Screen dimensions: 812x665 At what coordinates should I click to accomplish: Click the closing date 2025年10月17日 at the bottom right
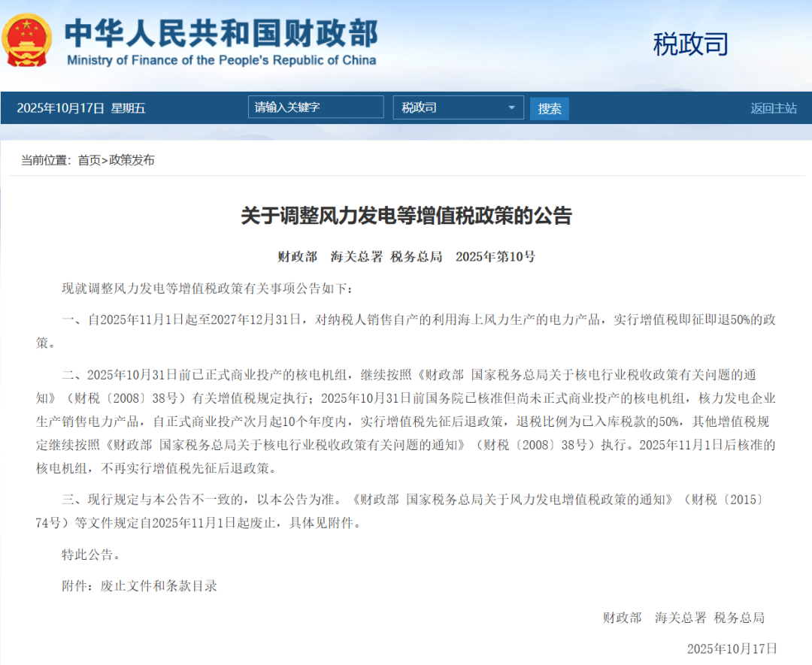point(732,648)
